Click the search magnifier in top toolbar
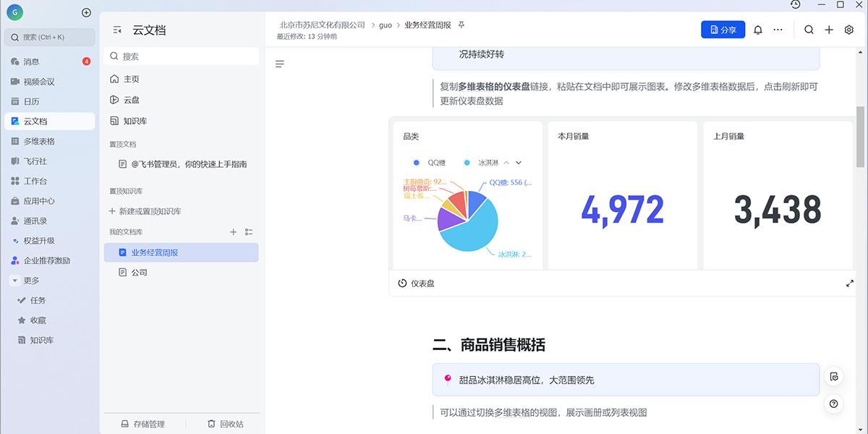Viewport: 868px width, 434px height. (809, 30)
